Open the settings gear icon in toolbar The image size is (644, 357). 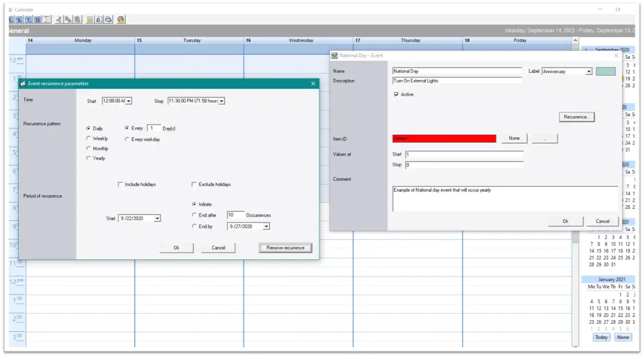(x=121, y=20)
